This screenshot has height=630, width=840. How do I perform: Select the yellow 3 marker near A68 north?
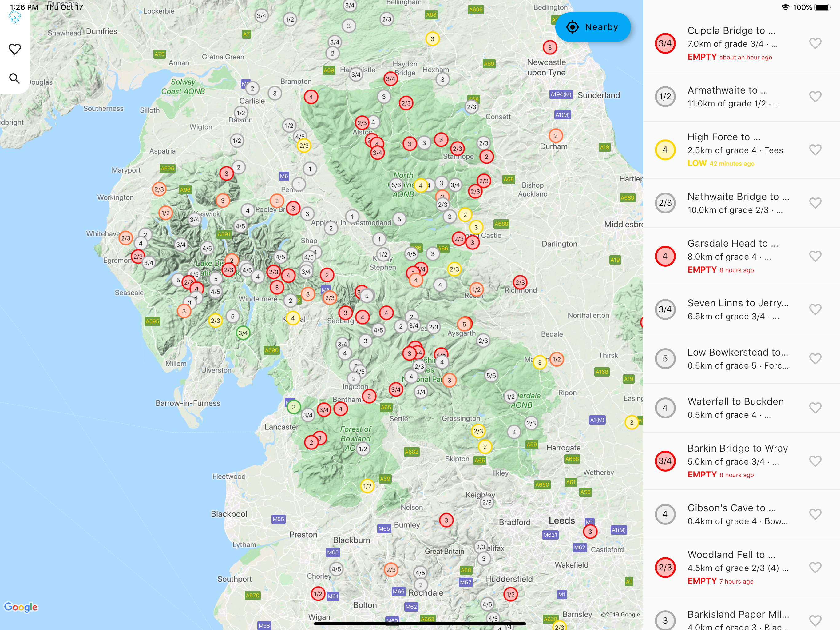[x=432, y=39]
